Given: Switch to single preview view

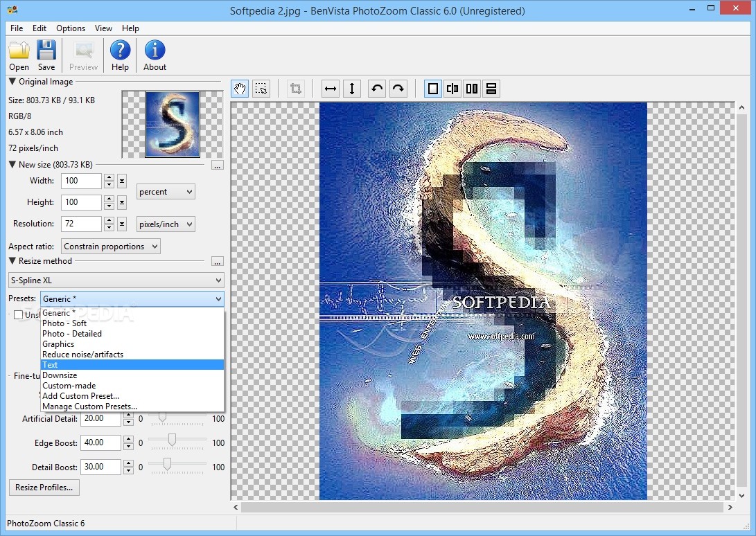Looking at the screenshot, I should (x=433, y=89).
